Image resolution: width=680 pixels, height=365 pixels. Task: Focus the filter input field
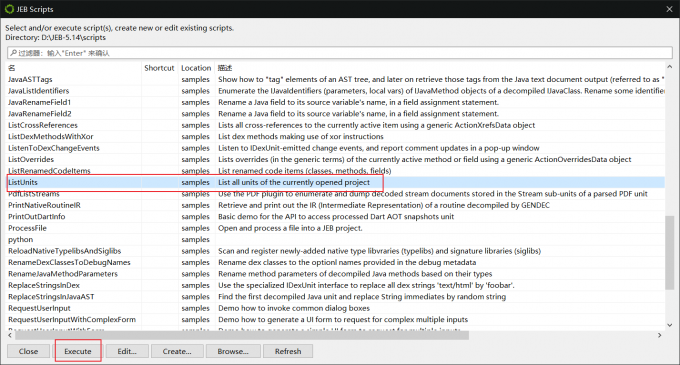[x=340, y=53]
